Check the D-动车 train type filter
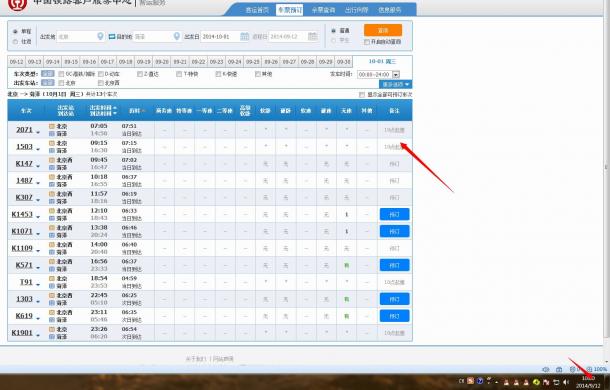Viewport: 610px width, 390px height. tap(101, 74)
